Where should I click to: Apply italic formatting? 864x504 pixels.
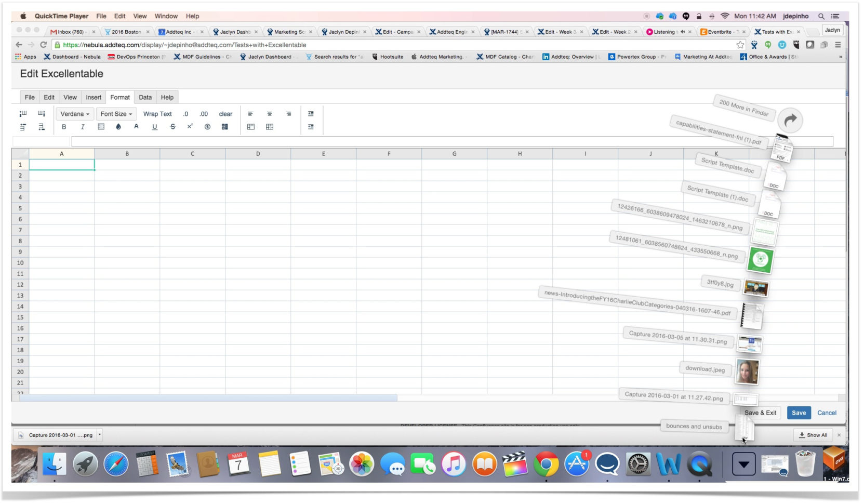pos(83,126)
